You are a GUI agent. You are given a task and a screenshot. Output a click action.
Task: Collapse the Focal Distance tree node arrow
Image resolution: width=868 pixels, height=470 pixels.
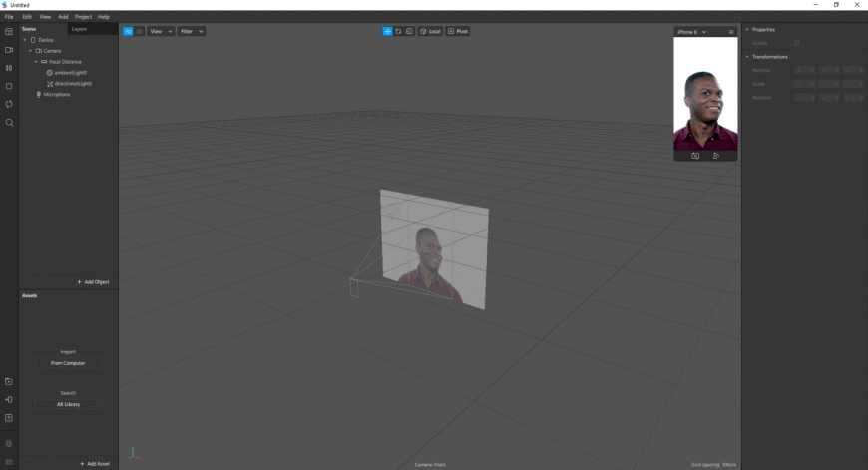[x=36, y=62]
